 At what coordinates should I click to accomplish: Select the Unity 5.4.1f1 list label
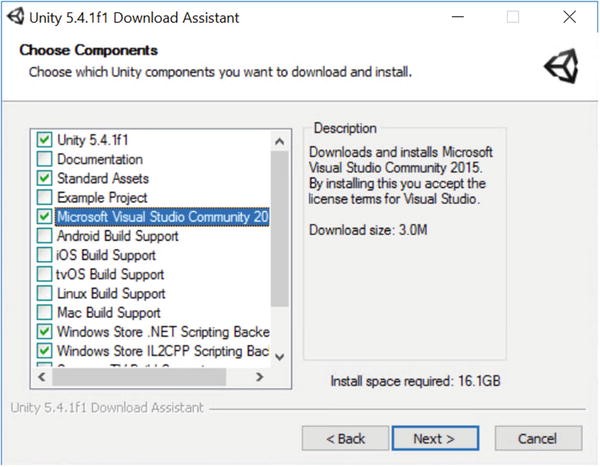click(93, 140)
